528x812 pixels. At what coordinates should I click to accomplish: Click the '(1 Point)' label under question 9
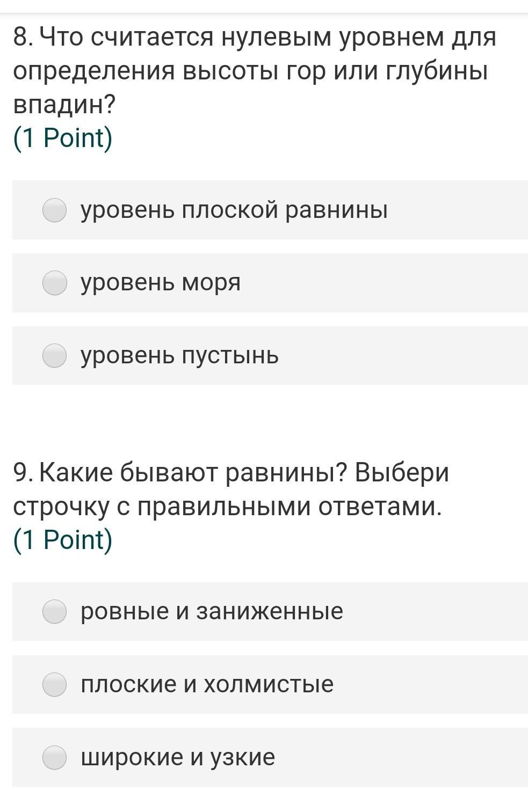click(x=63, y=540)
